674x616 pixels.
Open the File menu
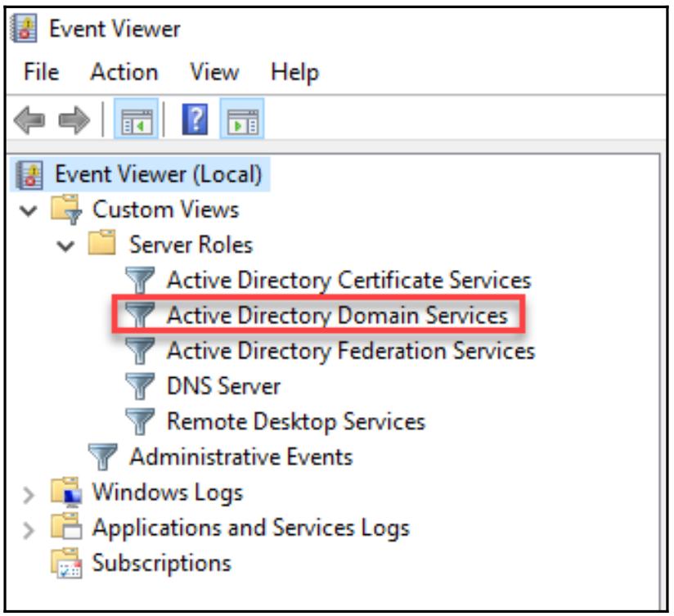(x=41, y=72)
